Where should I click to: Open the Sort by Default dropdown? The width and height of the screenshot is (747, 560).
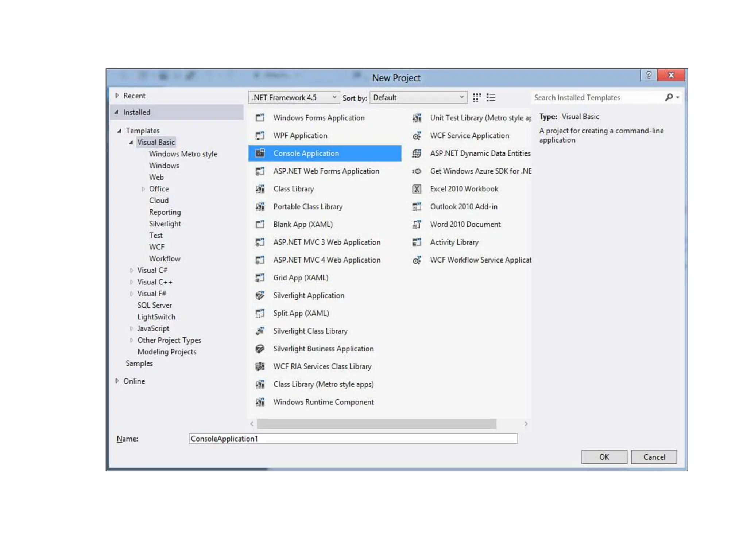[418, 97]
